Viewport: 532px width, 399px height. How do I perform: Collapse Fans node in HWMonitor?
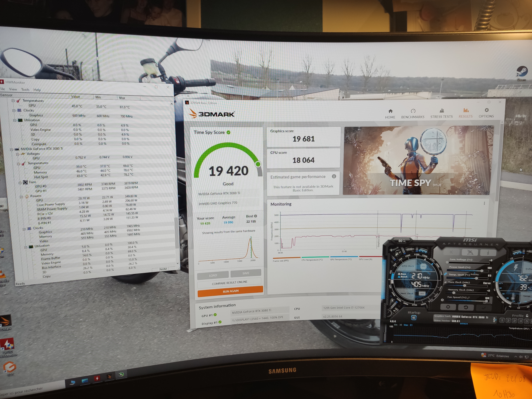(x=20, y=183)
